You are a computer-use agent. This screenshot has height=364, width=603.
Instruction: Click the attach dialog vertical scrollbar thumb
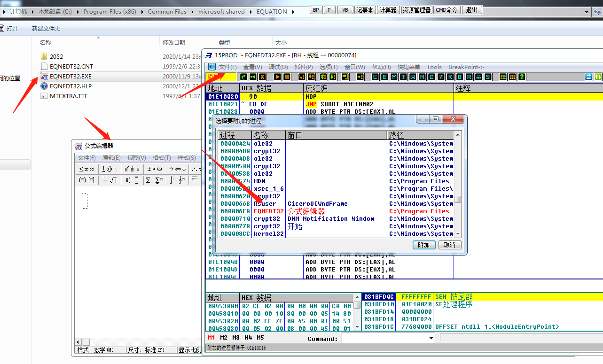457,199
